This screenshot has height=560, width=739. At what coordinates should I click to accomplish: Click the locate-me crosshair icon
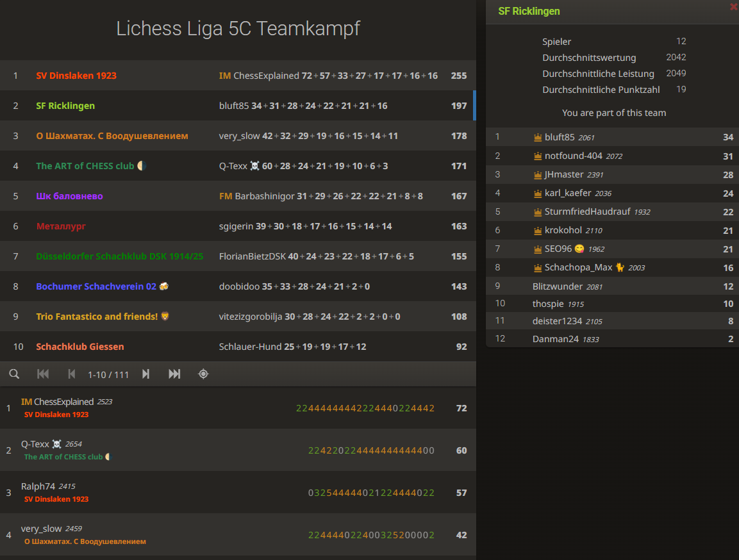tap(203, 374)
